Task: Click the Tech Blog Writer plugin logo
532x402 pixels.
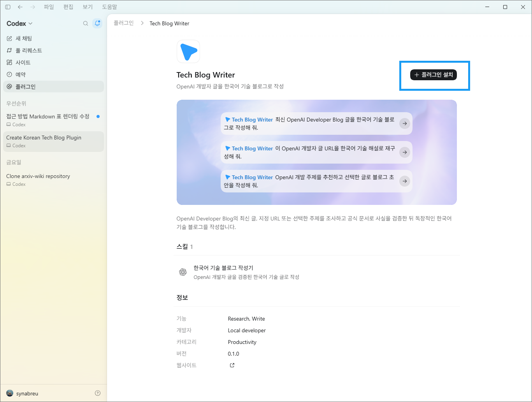Action: [x=188, y=51]
